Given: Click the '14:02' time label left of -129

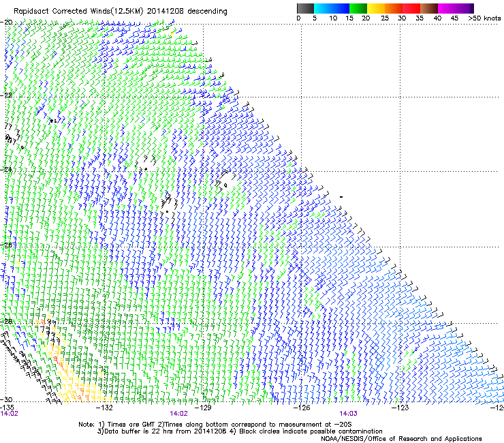Looking at the screenshot, I should tap(178, 414).
